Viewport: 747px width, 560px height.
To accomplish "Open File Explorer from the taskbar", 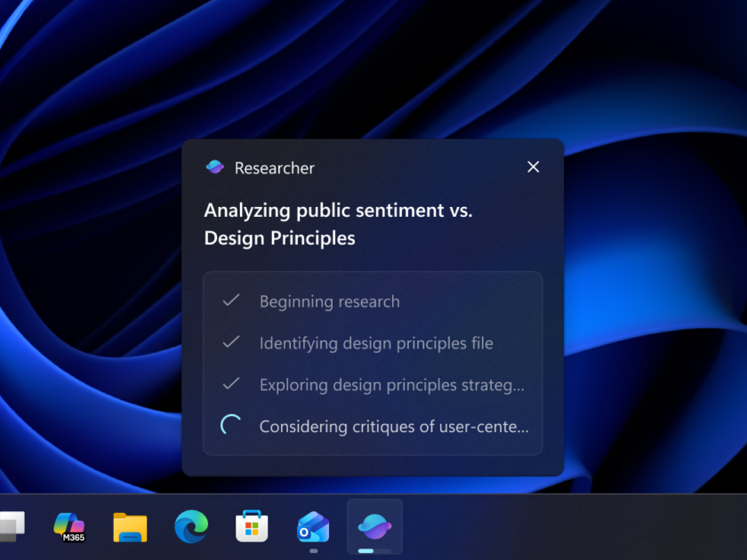I will (x=130, y=527).
